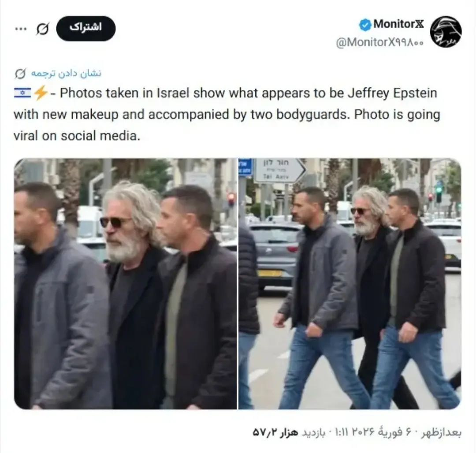Open the three-dot more options menu
The image size is (476, 453).
coord(21,29)
